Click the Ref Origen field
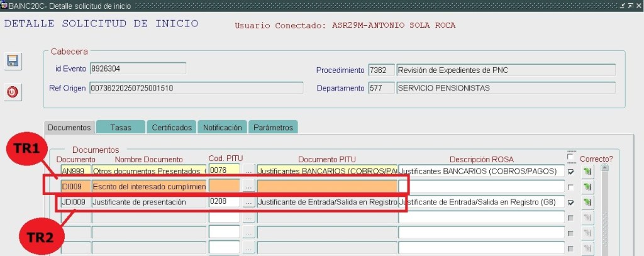This screenshot has height=256, width=644. (x=196, y=88)
